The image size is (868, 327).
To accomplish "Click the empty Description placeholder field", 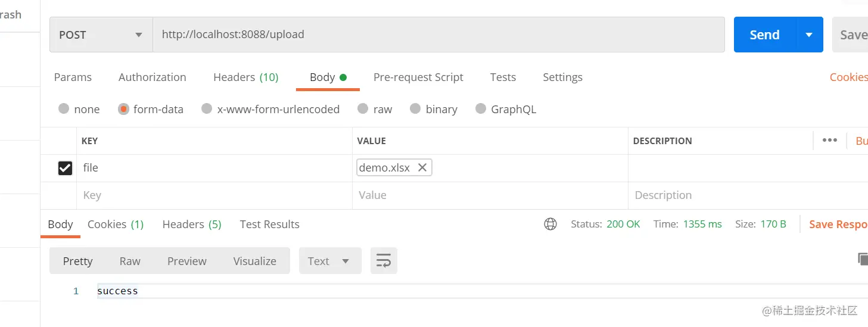I will pyautogui.click(x=748, y=195).
